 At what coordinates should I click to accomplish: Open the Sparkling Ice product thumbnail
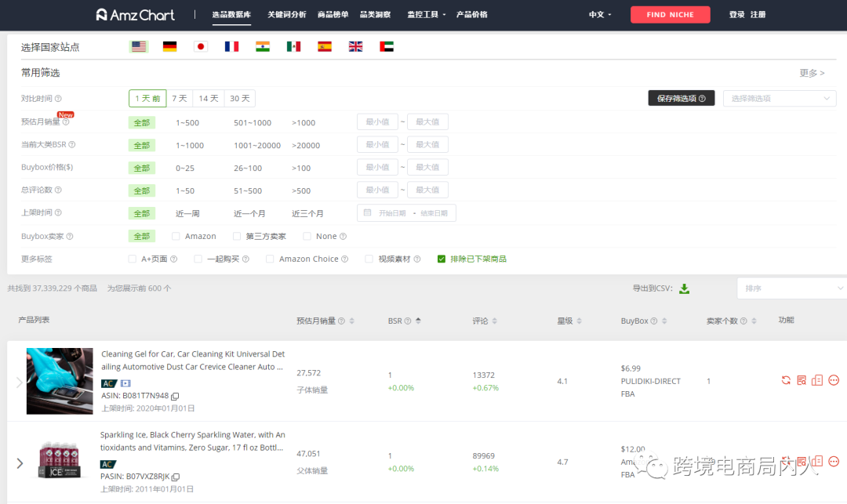(60, 460)
